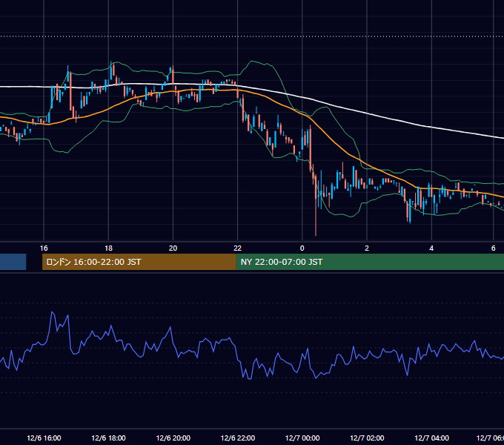The image size is (504, 445).
Task: Click the ロンドン 16:00-22:00 JST session bar
Action: [139, 262]
